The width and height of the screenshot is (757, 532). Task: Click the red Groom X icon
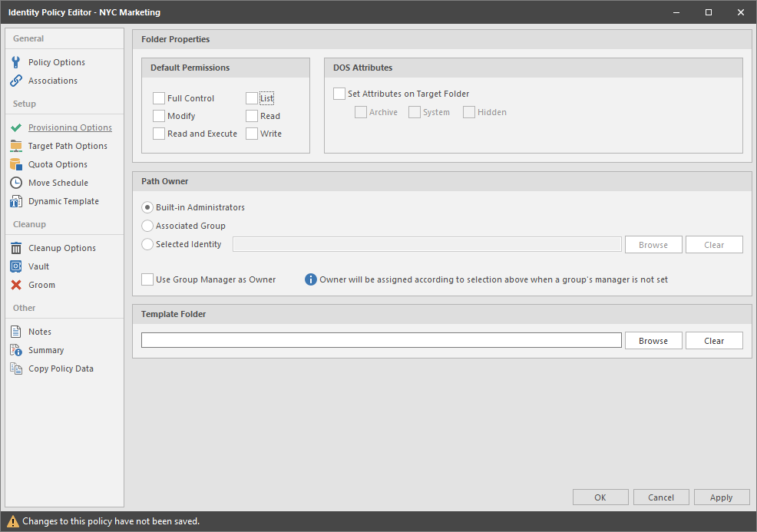point(15,285)
